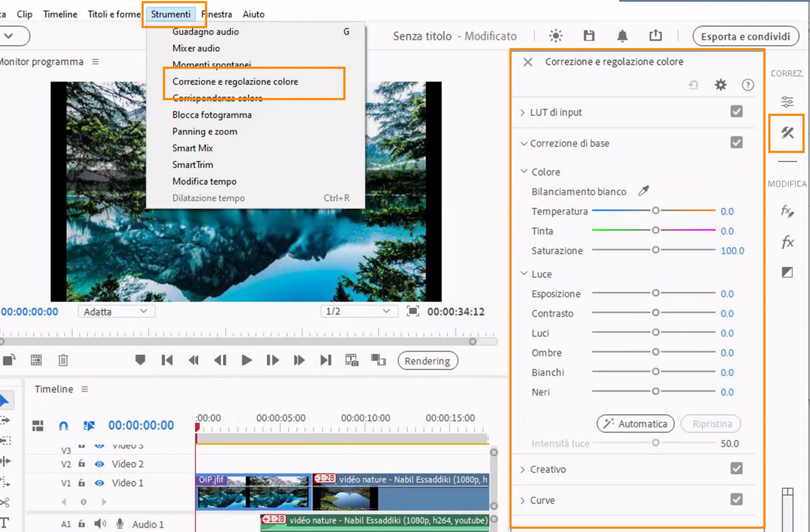This screenshot has height=532, width=810.
Task: Click the Saturazione slider handle
Action: tap(656, 250)
